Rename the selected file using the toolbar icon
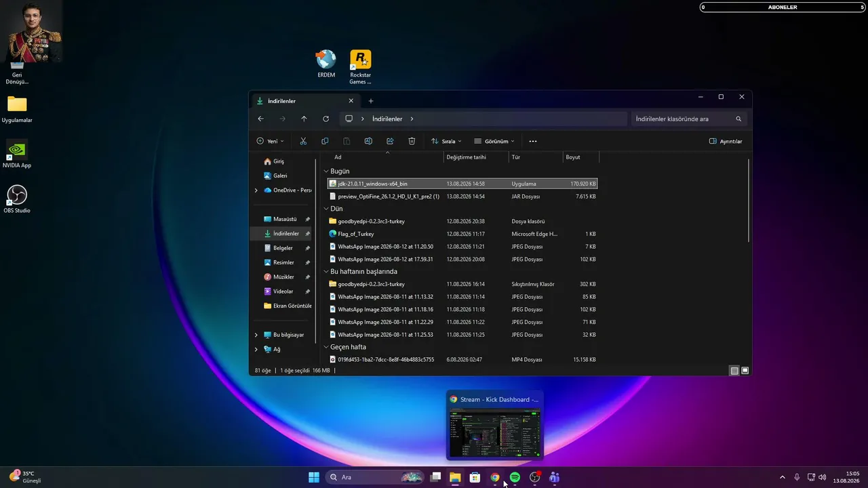 tap(368, 141)
